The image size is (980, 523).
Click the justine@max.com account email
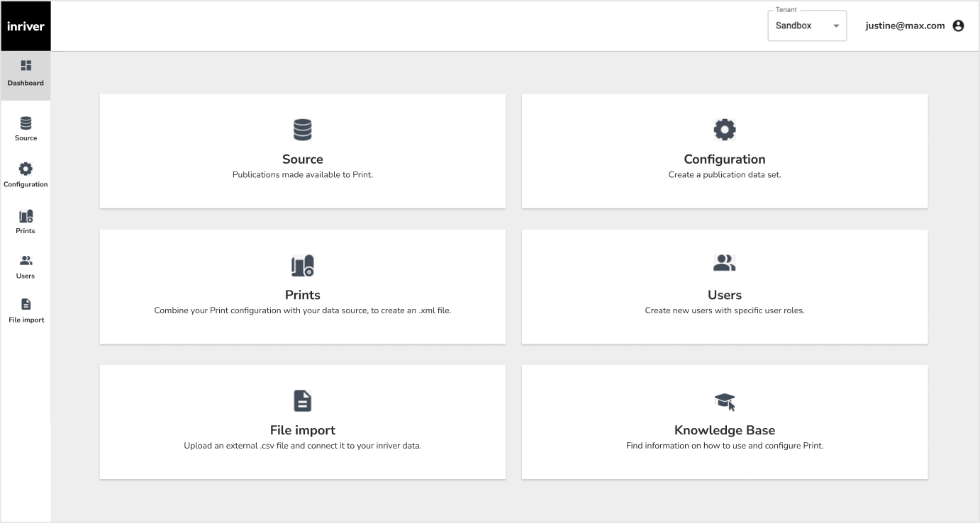pos(905,26)
